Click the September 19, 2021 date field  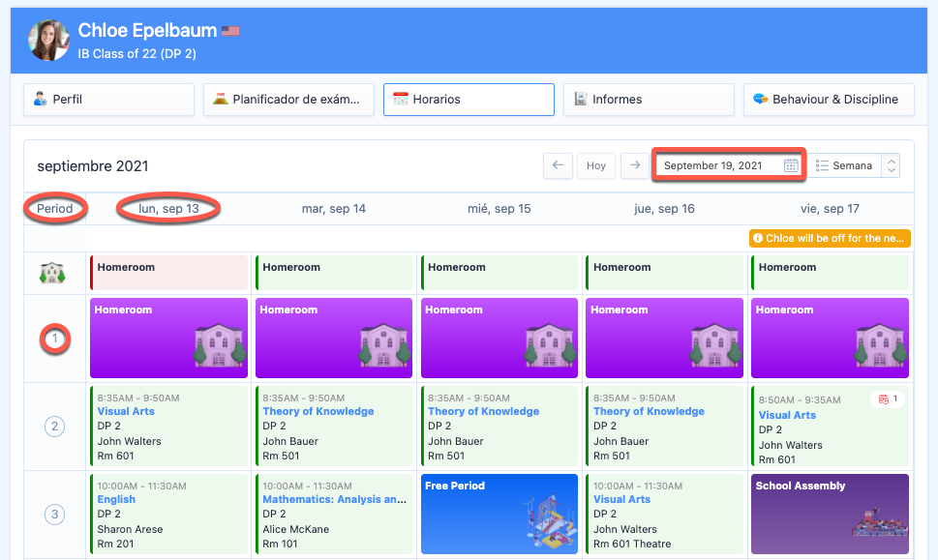click(721, 165)
